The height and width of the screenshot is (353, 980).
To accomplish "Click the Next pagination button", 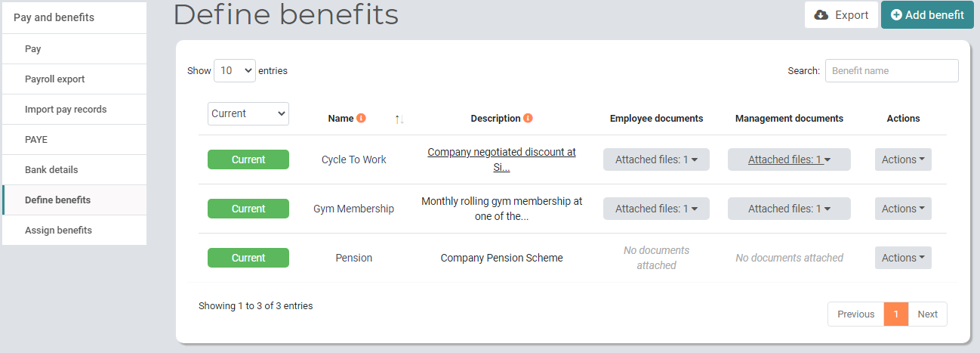I will click(x=927, y=314).
